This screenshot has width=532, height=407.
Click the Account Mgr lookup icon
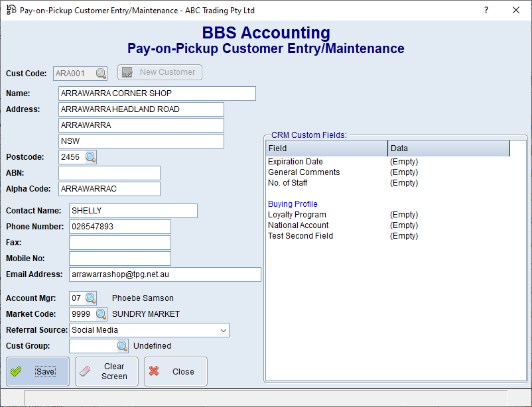[x=90, y=298]
